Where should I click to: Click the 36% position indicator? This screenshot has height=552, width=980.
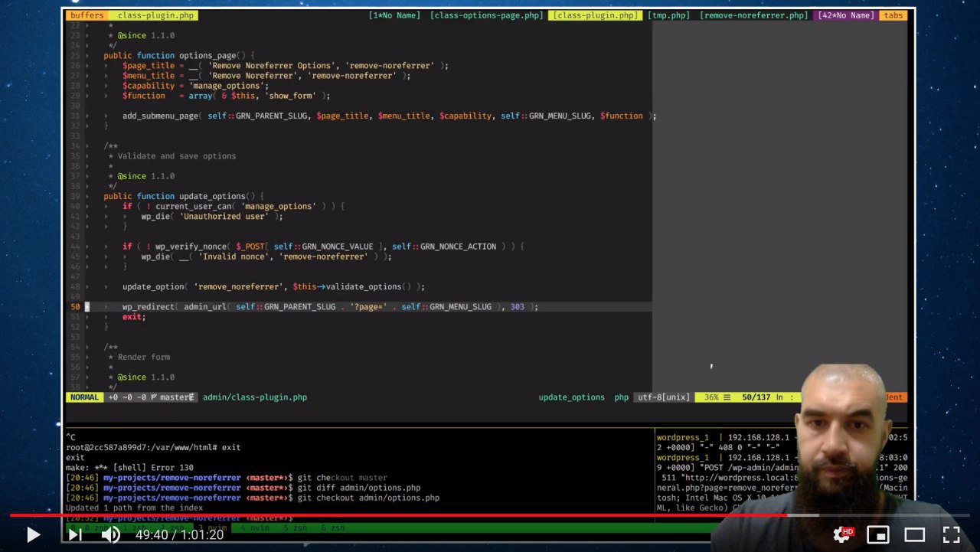(x=711, y=397)
